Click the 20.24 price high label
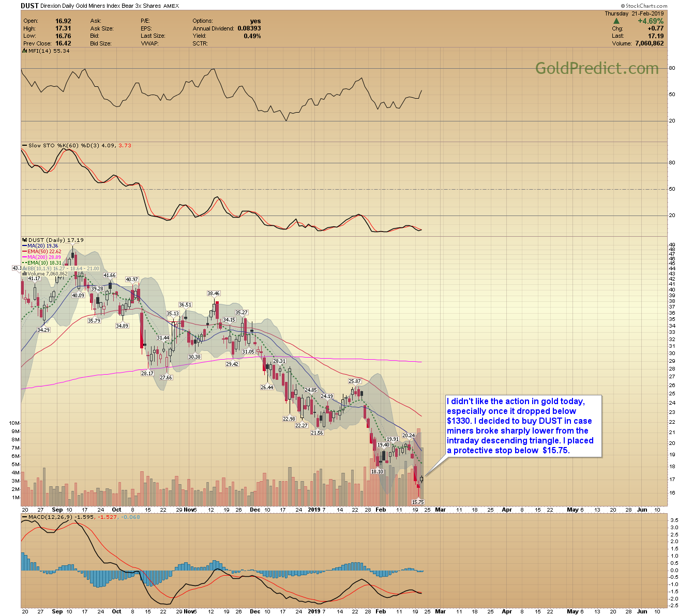 pyautogui.click(x=409, y=436)
